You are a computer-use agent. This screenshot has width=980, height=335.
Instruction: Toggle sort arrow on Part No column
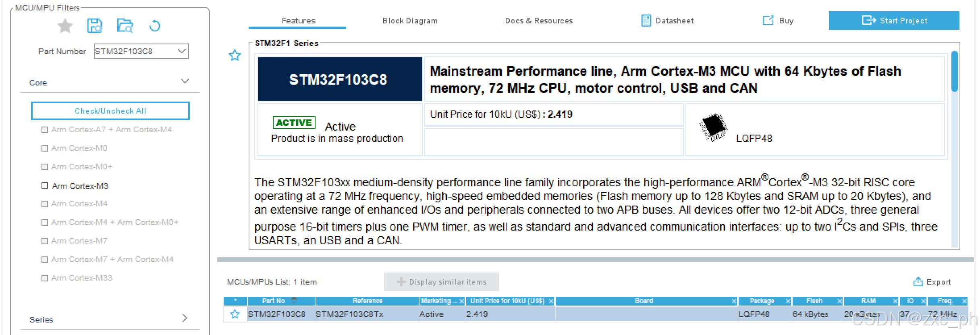pos(294,300)
